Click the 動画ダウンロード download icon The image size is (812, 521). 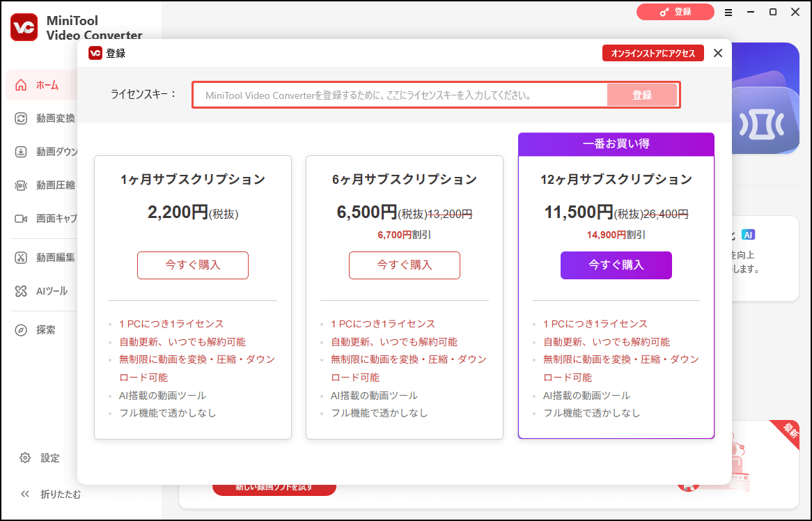[x=21, y=152]
